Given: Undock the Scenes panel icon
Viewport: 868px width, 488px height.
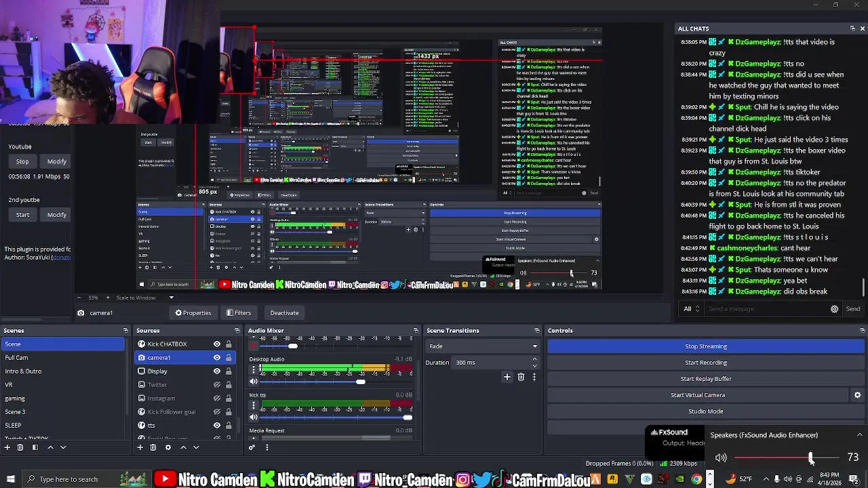Looking at the screenshot, I should point(125,331).
